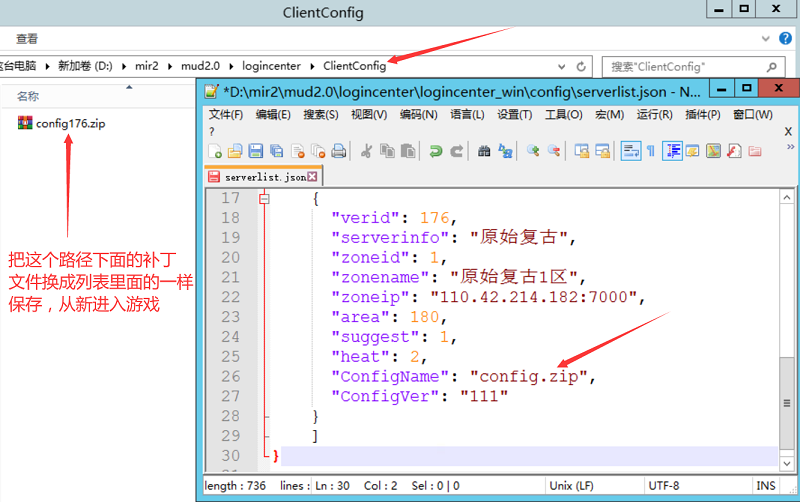Toggle Word wrap toolbar icon
Viewport: 800px width, 502px height.
pyautogui.click(x=631, y=151)
